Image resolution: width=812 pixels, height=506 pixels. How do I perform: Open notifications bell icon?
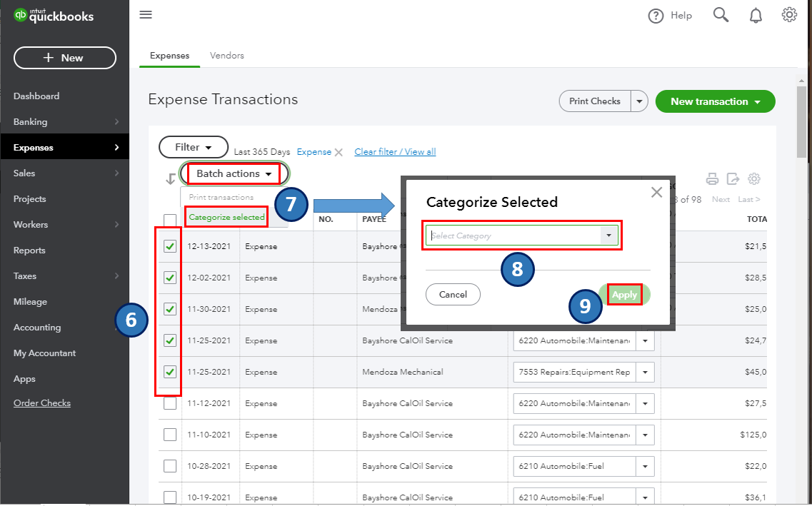tap(756, 16)
